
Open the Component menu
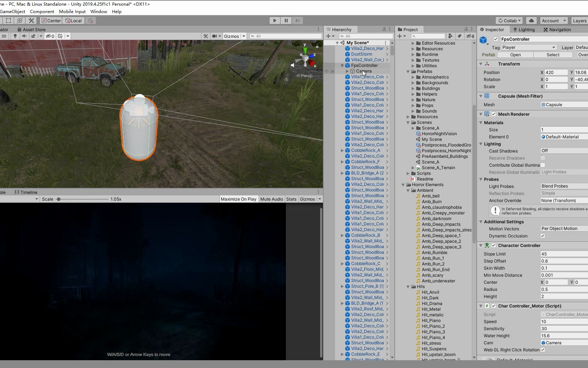(x=42, y=11)
